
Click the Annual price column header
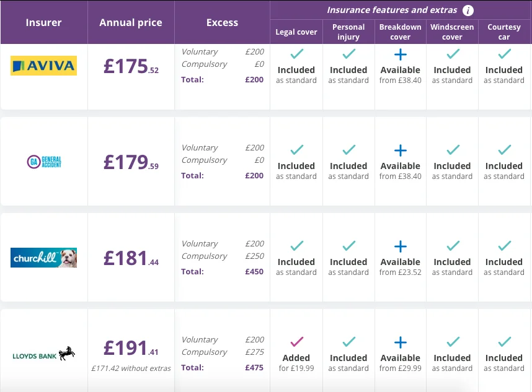point(131,22)
